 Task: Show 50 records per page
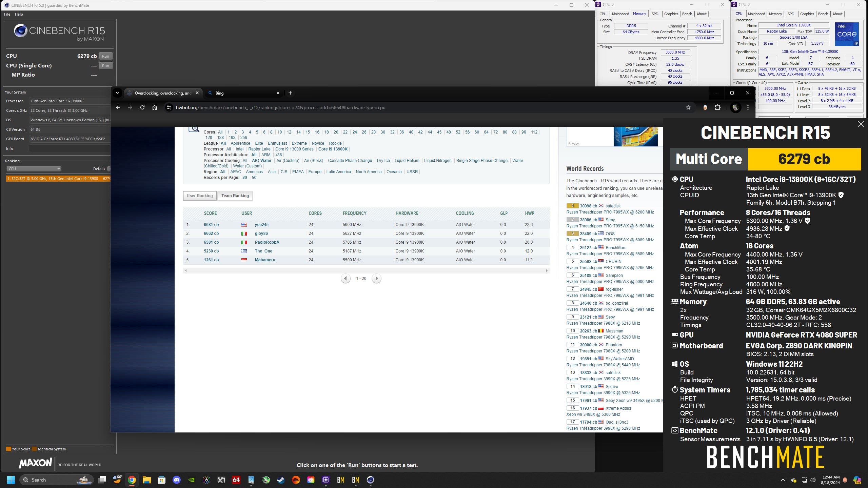pos(254,178)
